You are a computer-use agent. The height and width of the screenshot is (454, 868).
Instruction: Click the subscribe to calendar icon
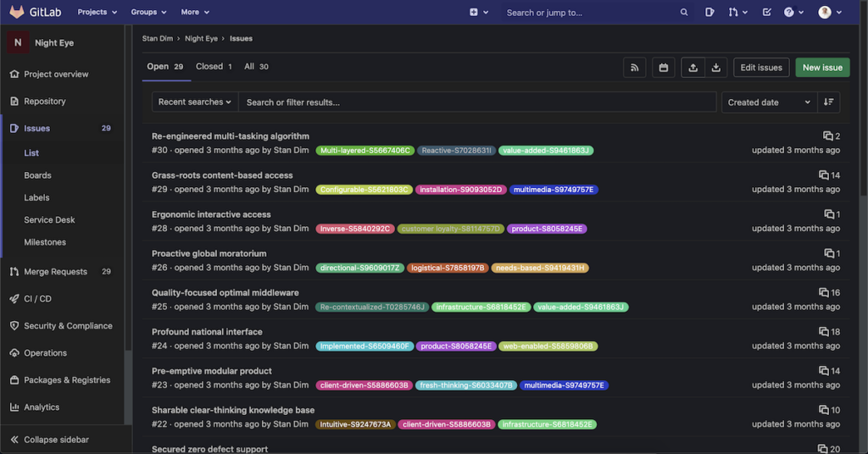click(663, 68)
